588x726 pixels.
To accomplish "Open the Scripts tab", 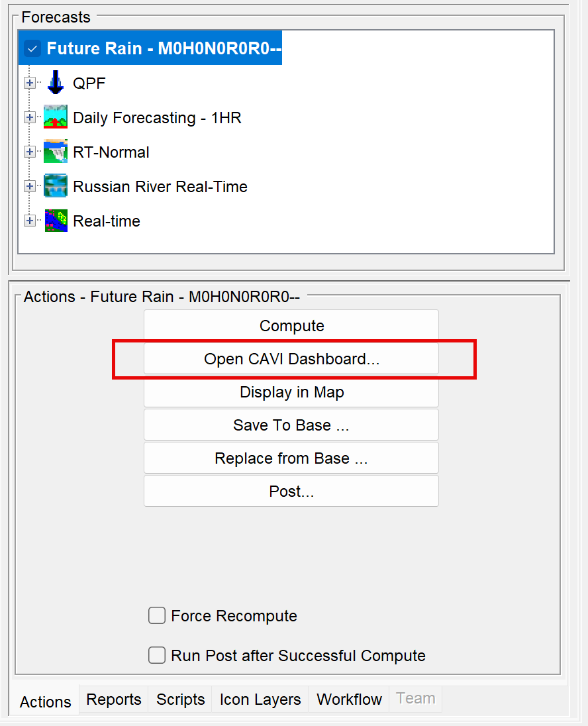I will point(180,699).
